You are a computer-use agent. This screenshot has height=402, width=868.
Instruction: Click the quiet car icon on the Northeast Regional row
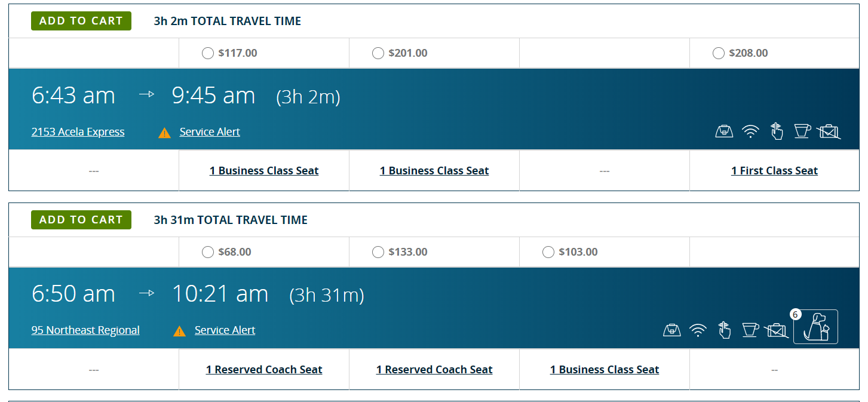click(725, 330)
